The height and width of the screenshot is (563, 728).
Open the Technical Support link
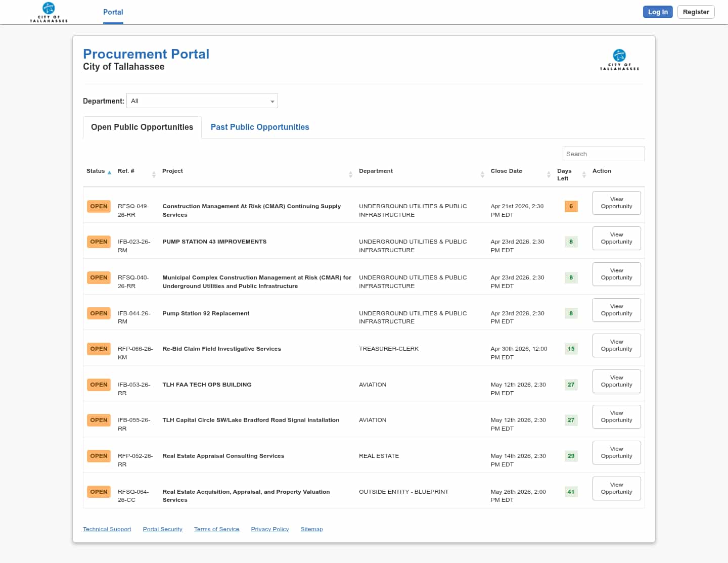point(107,529)
